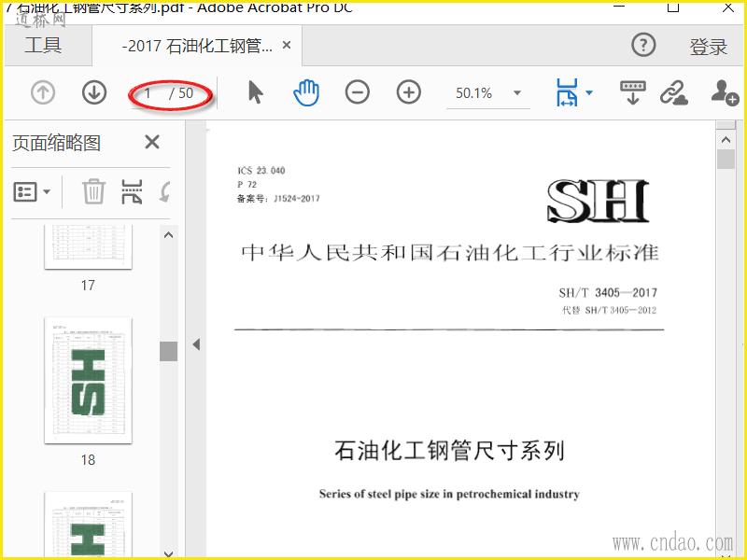Image resolution: width=747 pixels, height=560 pixels.
Task: Open the help question mark icon
Action: (x=643, y=45)
